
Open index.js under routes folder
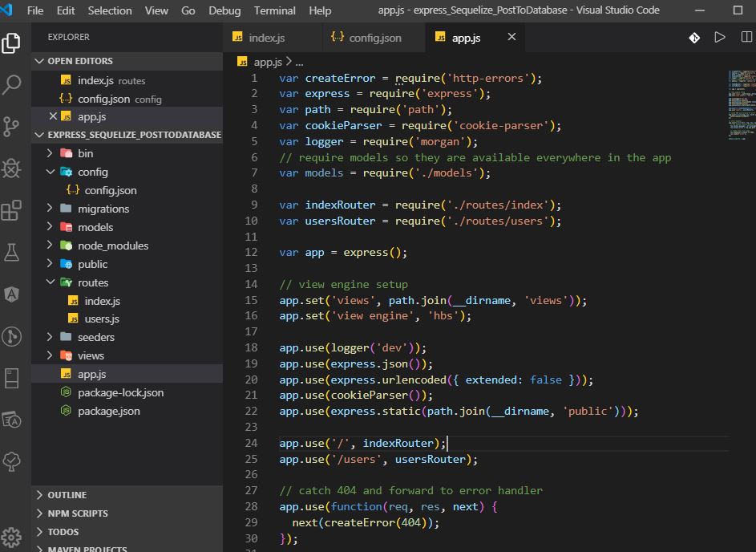point(127,301)
